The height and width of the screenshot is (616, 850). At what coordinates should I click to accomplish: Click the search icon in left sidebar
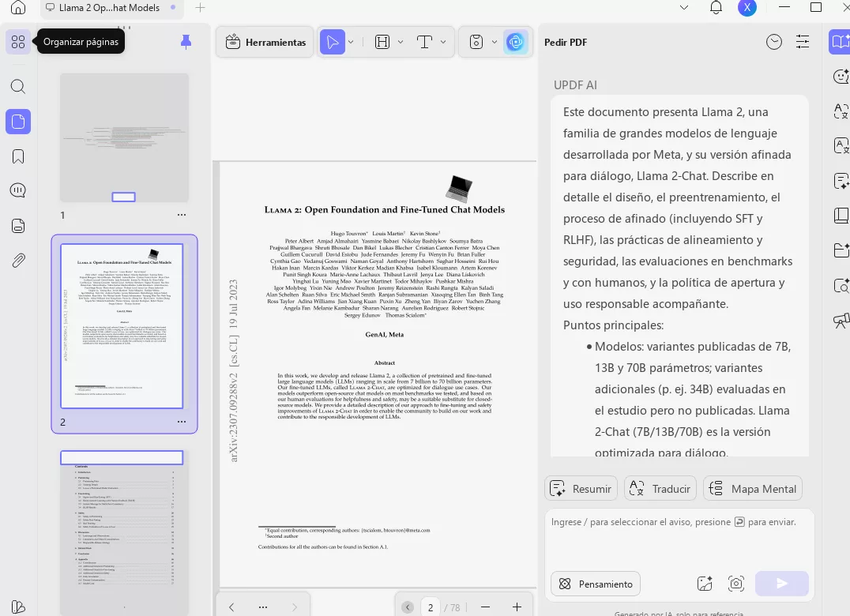point(18,86)
